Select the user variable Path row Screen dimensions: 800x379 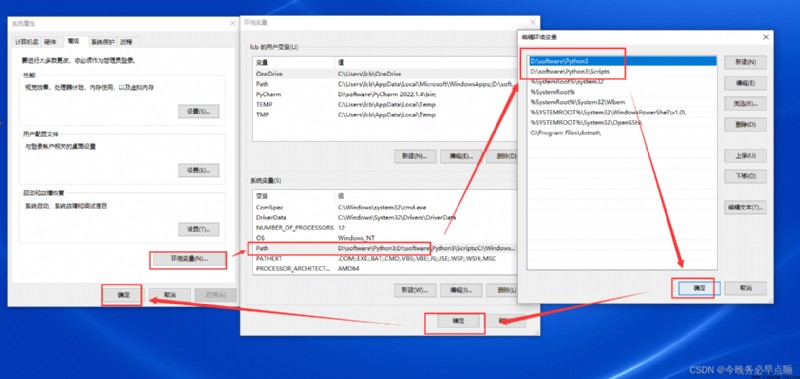385,84
